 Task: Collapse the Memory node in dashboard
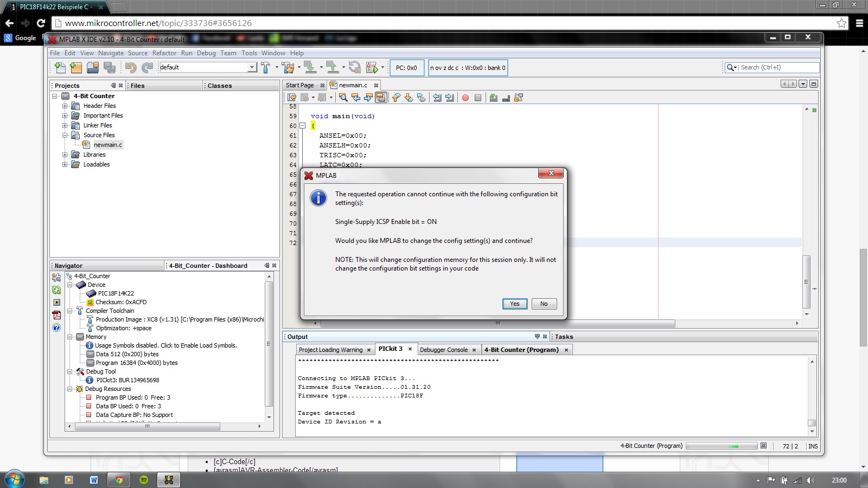point(70,337)
